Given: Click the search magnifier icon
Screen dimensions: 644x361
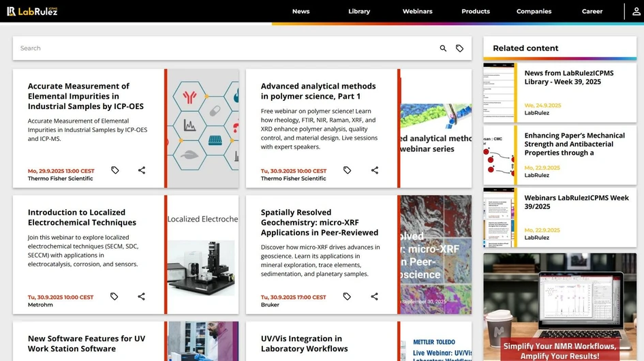Looking at the screenshot, I should 443,48.
